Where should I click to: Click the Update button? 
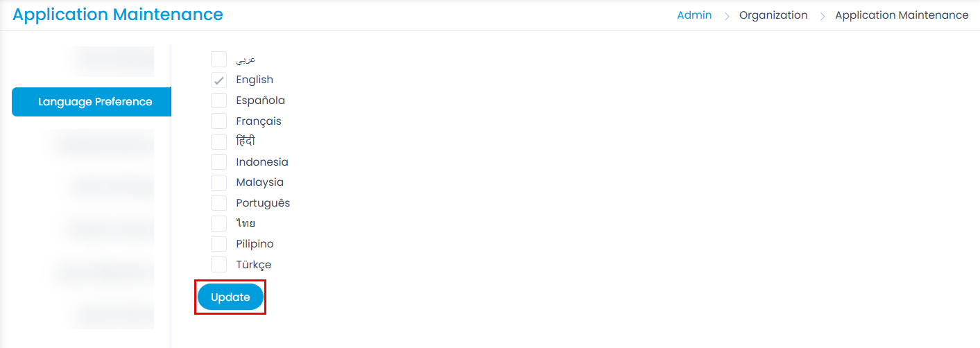(230, 297)
